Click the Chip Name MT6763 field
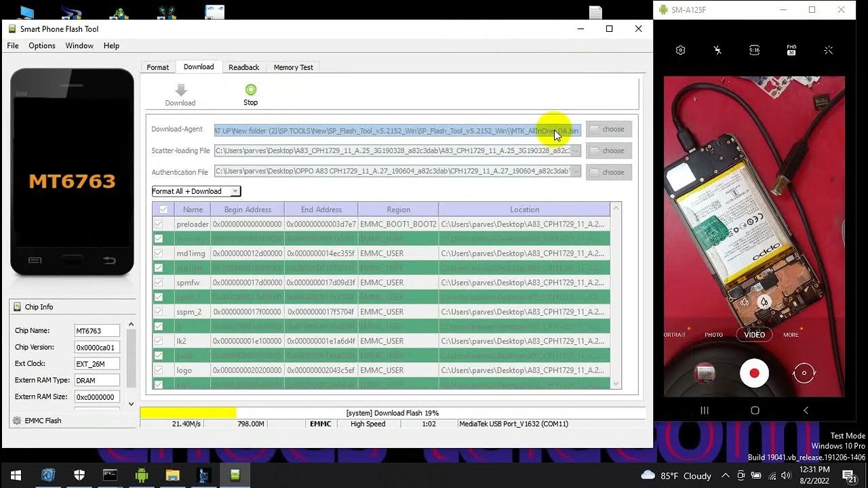The height and width of the screenshot is (488, 868). [x=97, y=331]
